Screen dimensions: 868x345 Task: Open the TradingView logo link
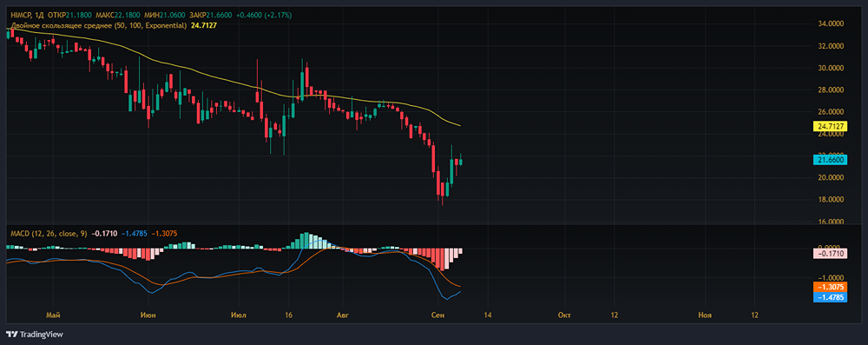pyautogui.click(x=35, y=335)
